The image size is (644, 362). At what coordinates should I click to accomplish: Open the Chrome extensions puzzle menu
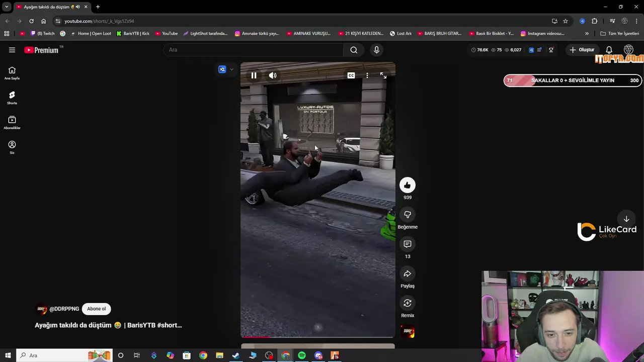click(x=595, y=21)
